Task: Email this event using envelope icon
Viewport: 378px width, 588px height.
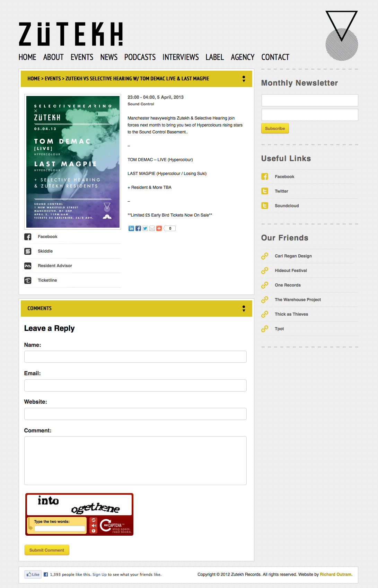Action: pyautogui.click(x=152, y=228)
